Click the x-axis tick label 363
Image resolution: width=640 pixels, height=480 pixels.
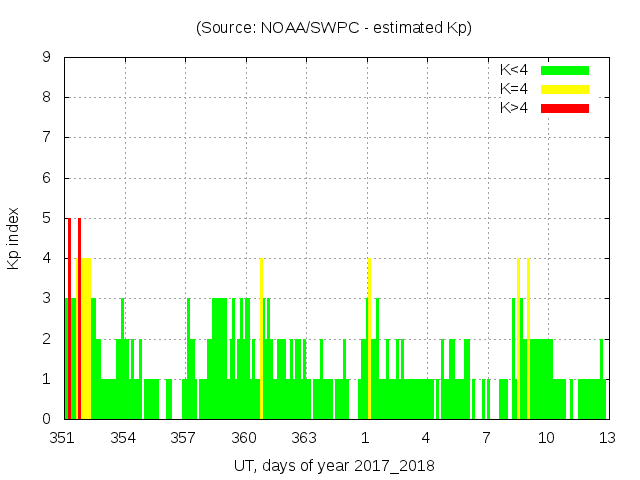[304, 438]
